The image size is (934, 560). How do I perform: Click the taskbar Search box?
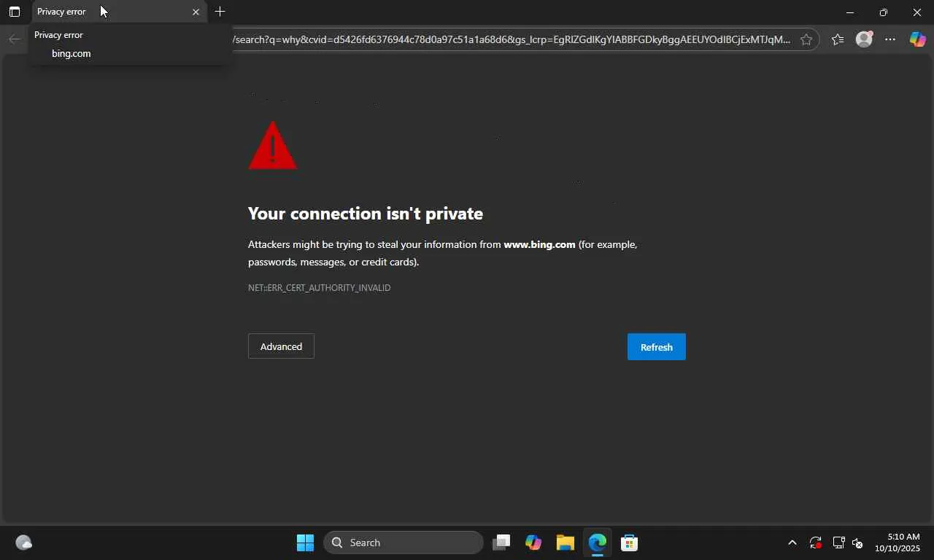(404, 542)
